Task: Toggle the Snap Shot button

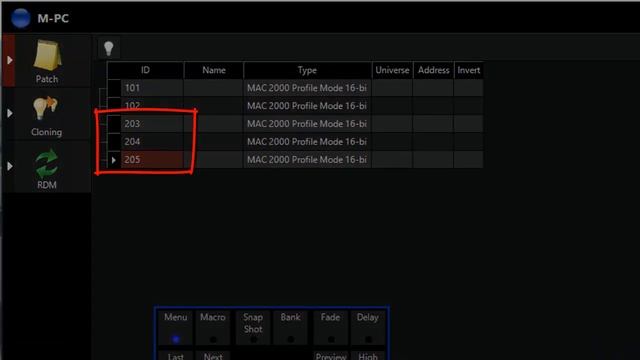Action: (x=253, y=327)
